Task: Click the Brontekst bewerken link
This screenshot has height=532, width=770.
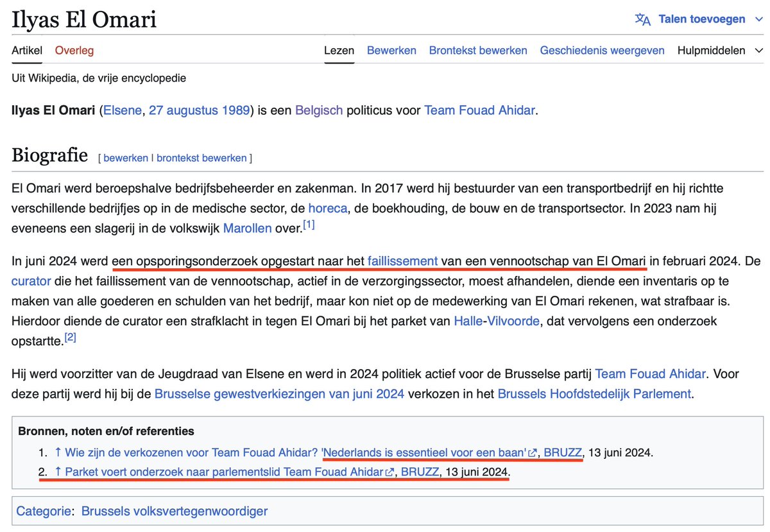Action: tap(477, 50)
